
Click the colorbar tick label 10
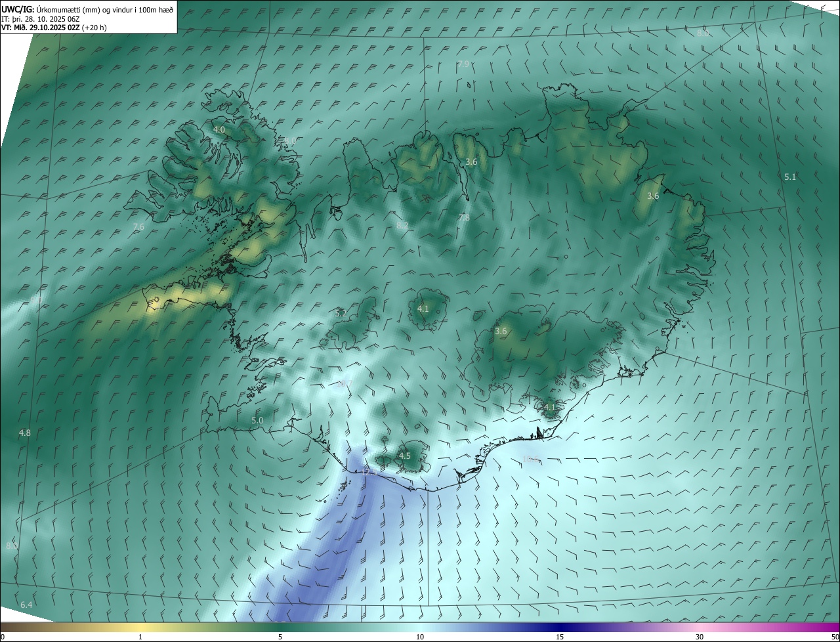(x=420, y=637)
